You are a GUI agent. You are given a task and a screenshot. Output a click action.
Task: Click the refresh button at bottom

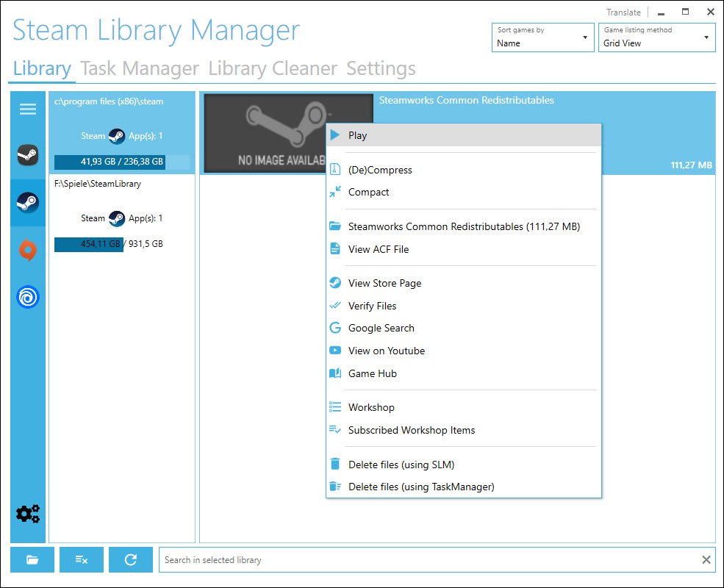coord(131,560)
